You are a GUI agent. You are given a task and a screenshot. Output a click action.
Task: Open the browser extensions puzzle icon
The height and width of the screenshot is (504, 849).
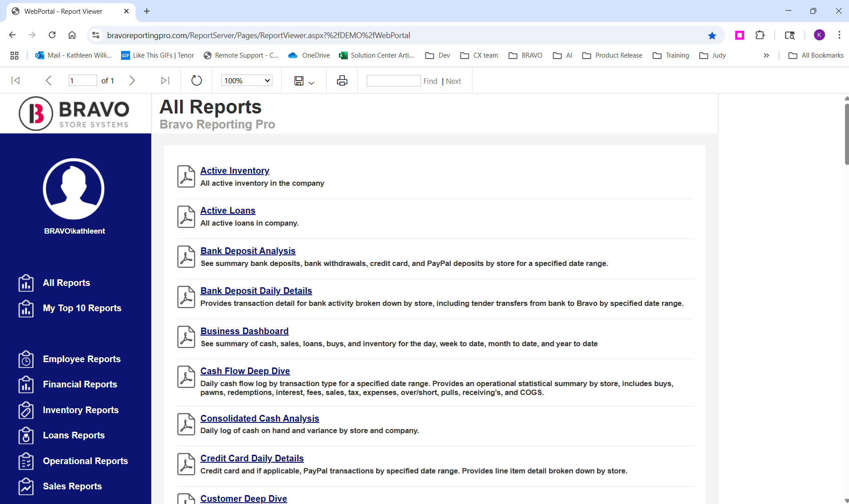[x=760, y=35]
